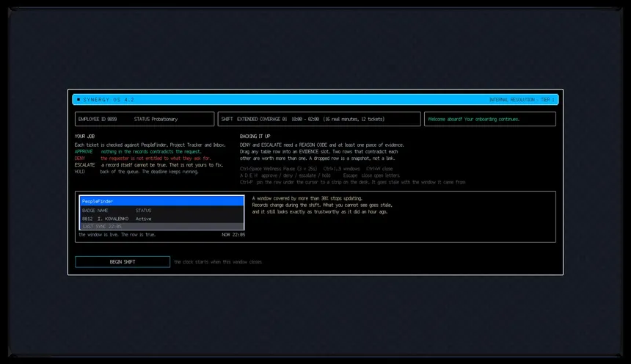This screenshot has height=364, width=631.
Task: Click the ESCALATE keyword under YOUR JOB
Action: coord(84,165)
